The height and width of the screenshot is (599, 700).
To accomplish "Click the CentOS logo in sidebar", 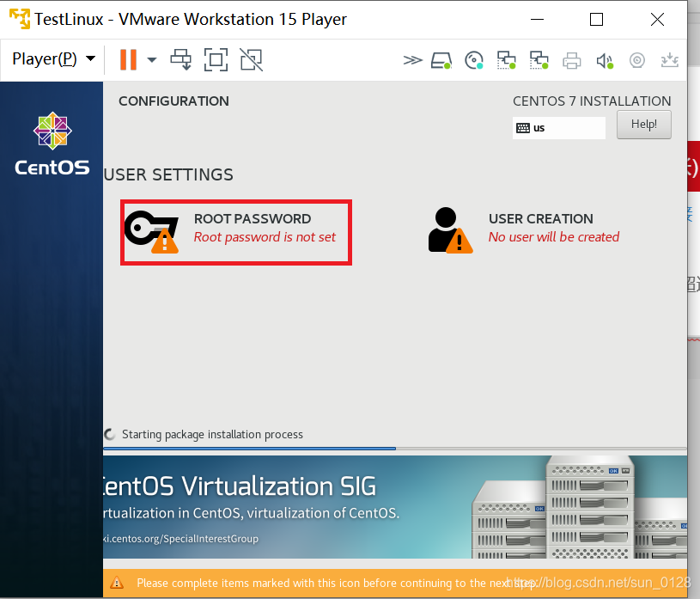I will (52, 144).
